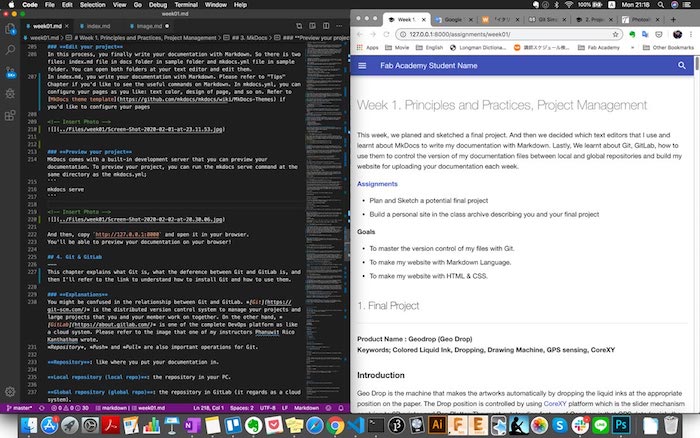This screenshot has width=700, height=438.
Task: Open the Wi-Fi menu bar icon
Action: coord(568,5)
